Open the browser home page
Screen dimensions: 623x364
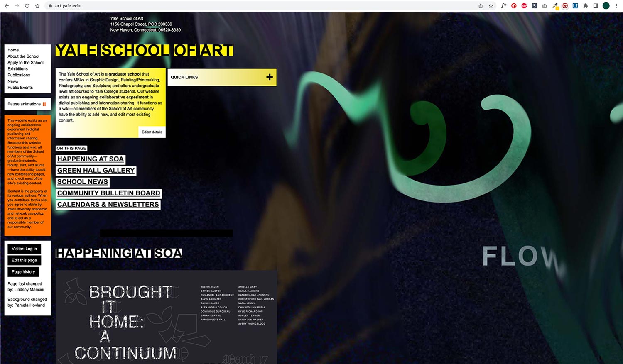coord(37,6)
